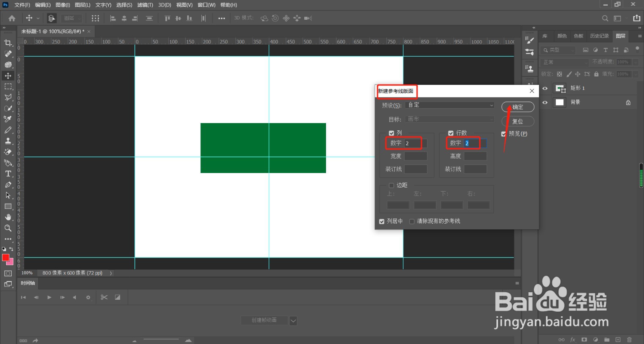
Task: Select the Zoom tool
Action: (8, 228)
